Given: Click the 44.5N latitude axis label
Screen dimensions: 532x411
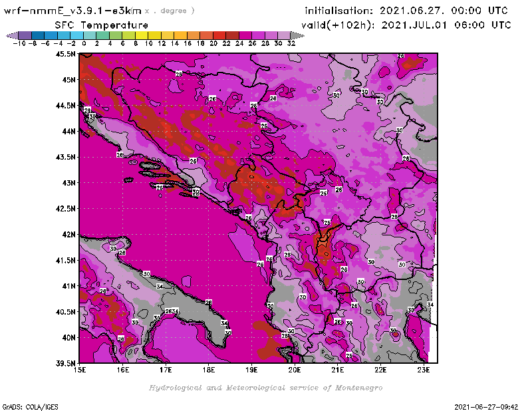Looking at the screenshot, I should [65, 106].
